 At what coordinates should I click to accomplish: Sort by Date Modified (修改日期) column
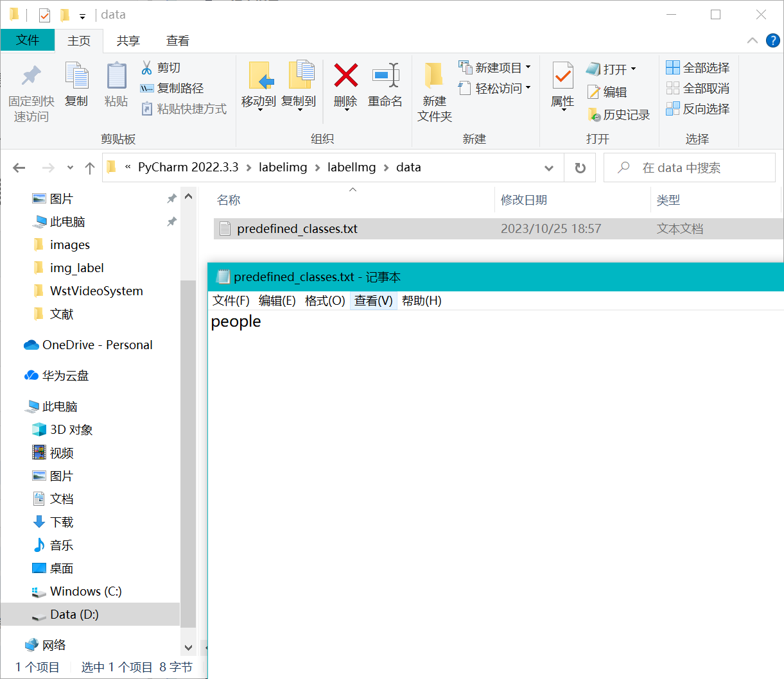click(524, 200)
